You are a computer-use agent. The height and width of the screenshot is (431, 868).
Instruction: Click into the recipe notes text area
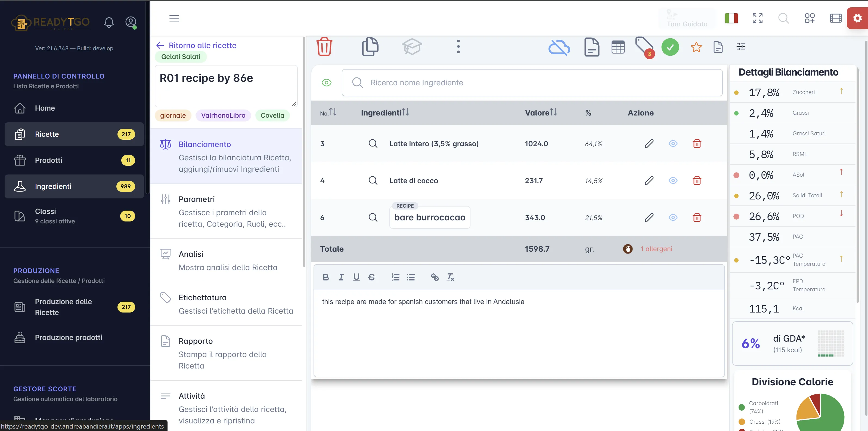click(519, 333)
